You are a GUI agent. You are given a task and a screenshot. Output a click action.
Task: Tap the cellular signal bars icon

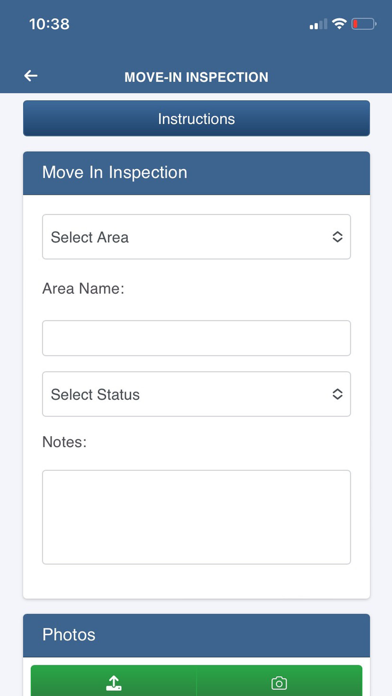[318, 24]
